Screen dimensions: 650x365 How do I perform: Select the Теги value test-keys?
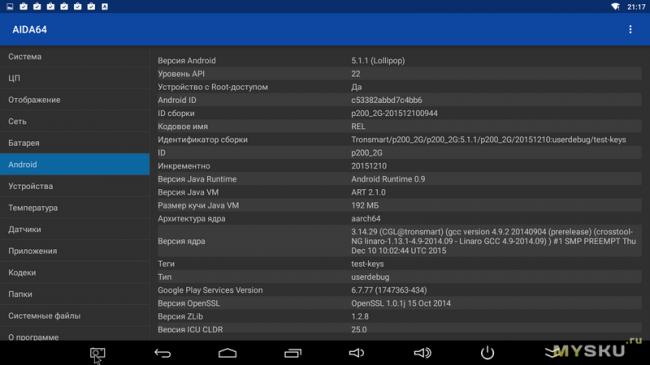click(367, 264)
